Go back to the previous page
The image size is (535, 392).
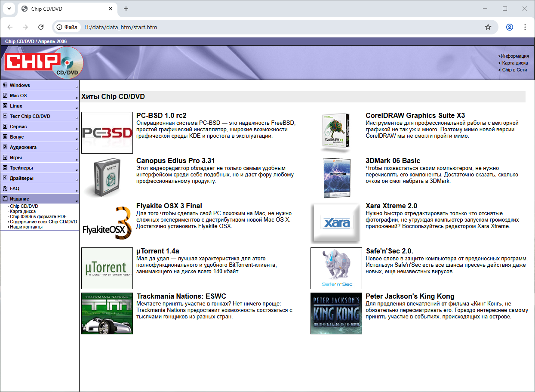pyautogui.click(x=10, y=27)
